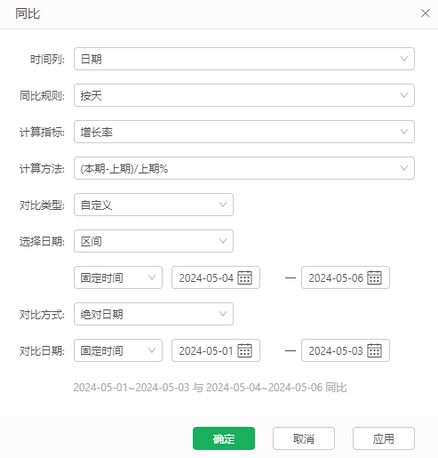This screenshot has width=438, height=458.
Task: Expand the 时间列 dropdown showing 日期
Action: coord(244,59)
